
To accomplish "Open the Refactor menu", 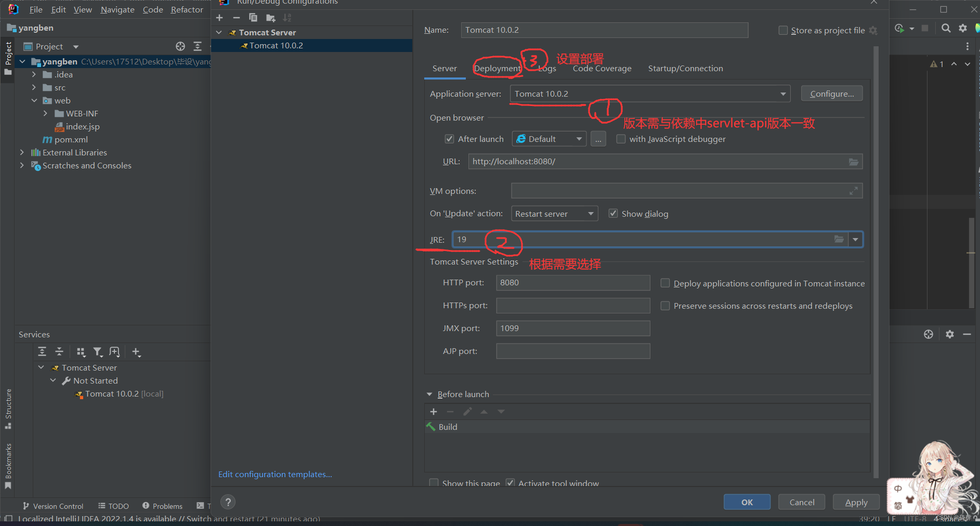I will coord(187,9).
